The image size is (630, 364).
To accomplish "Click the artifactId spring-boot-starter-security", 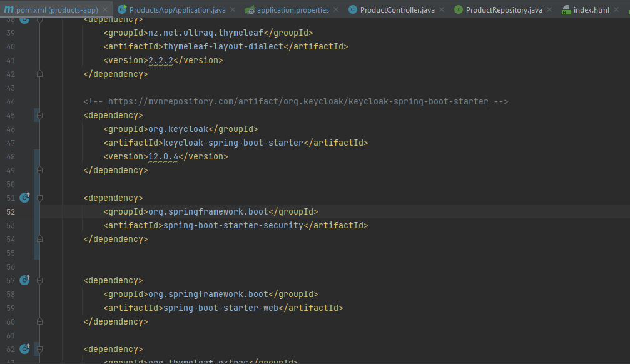I will pyautogui.click(x=233, y=225).
